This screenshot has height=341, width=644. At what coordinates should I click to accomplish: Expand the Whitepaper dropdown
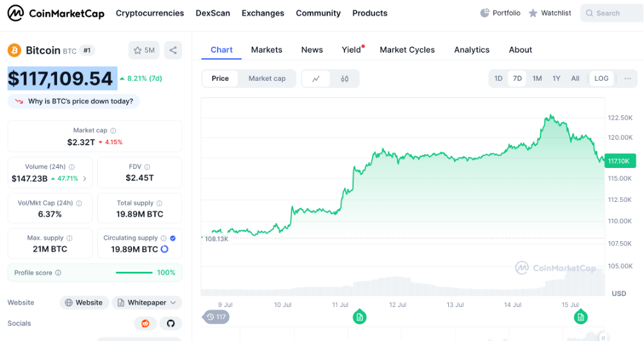pos(147,303)
